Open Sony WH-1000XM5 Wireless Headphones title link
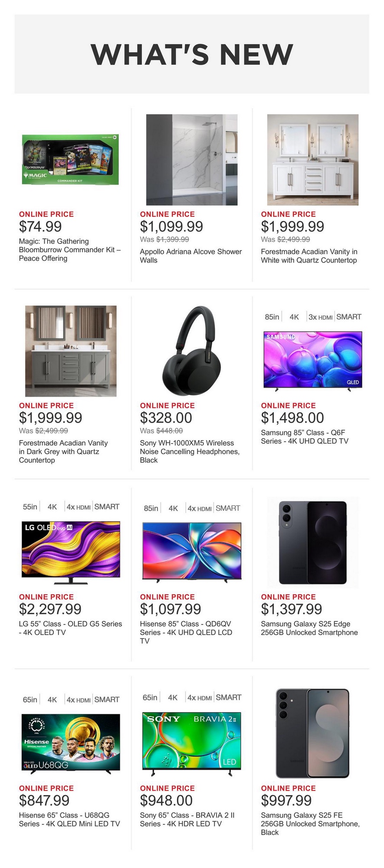The image size is (384, 868). 189,451
